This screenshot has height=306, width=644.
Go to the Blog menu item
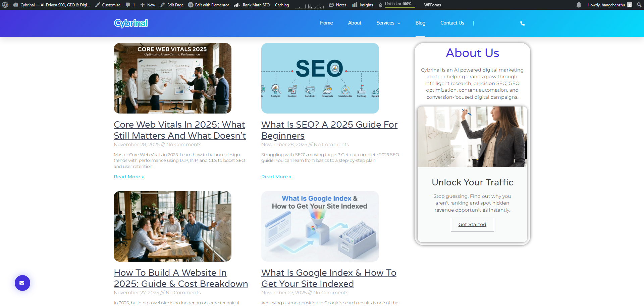(x=420, y=23)
